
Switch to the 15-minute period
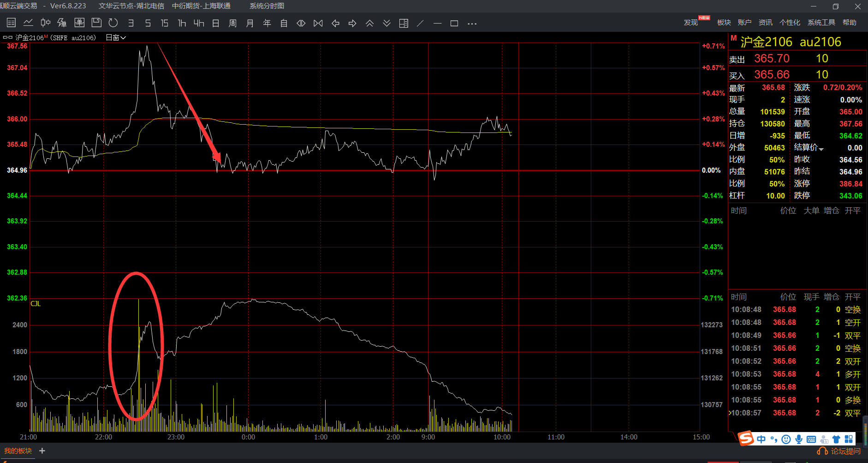165,23
